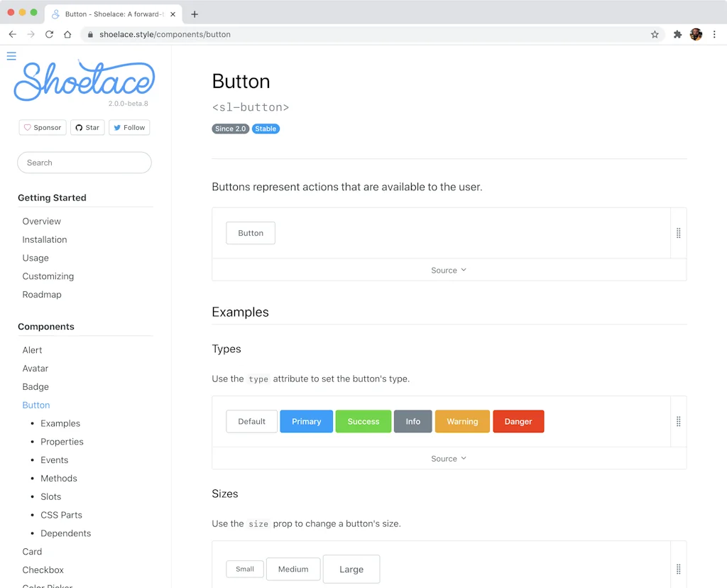727x588 pixels.
Task: Open the browser extensions puzzle icon
Action: (x=677, y=34)
